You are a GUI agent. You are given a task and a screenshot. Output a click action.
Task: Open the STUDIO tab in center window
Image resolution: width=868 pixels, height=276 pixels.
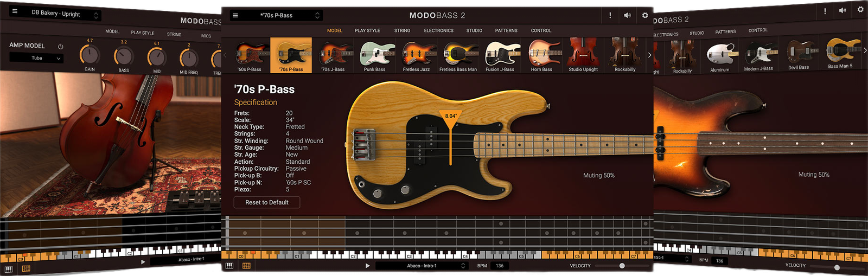(x=474, y=30)
